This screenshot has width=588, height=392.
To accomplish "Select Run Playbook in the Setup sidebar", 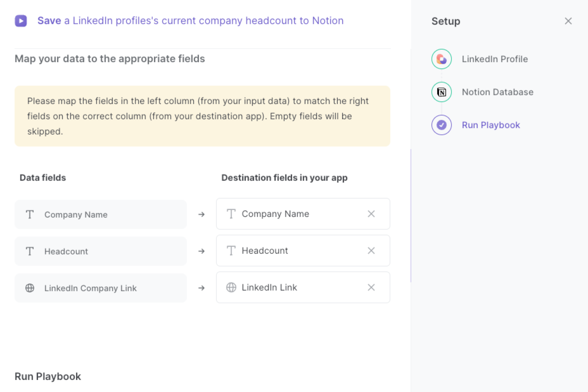I will (x=491, y=125).
